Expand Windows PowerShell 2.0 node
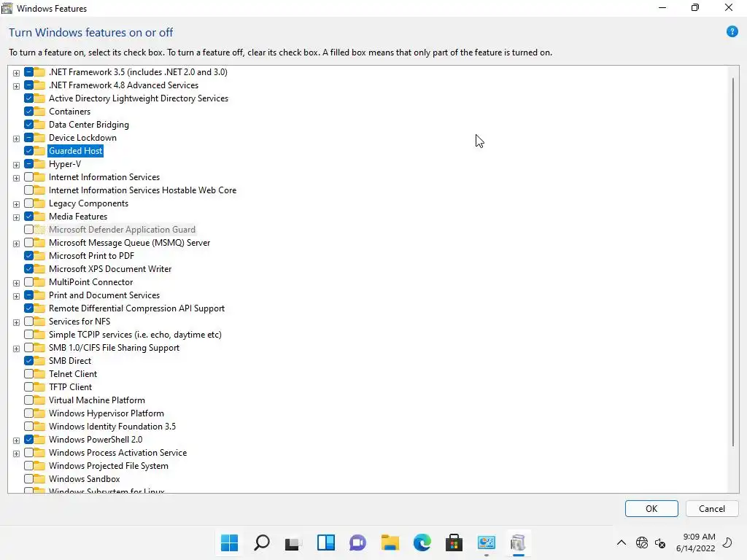The height and width of the screenshot is (560, 747). click(16, 440)
